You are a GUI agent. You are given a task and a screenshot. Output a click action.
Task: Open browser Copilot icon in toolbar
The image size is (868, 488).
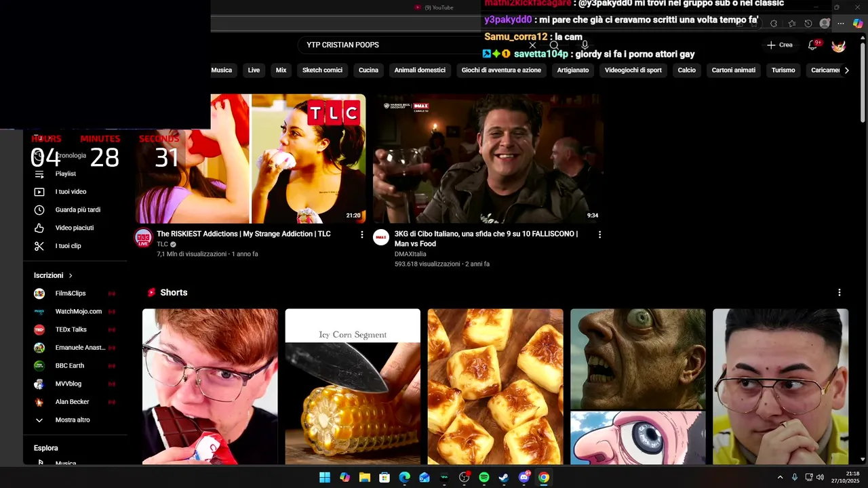858,24
